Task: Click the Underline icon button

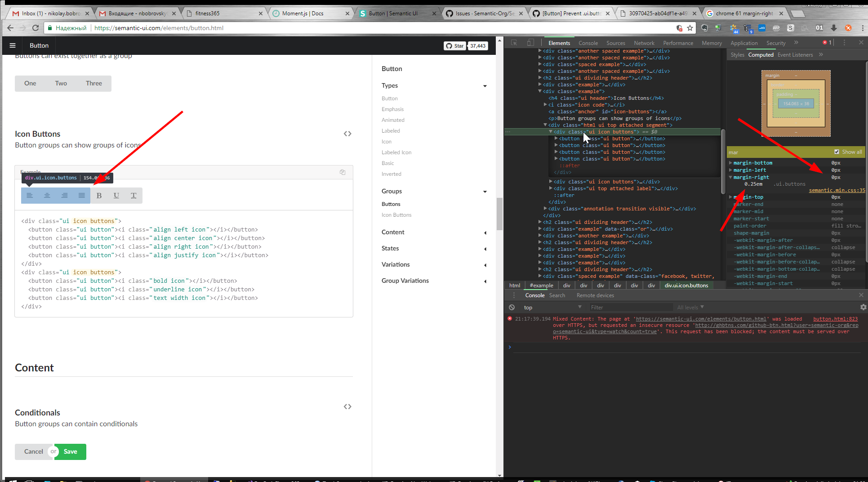Action: (116, 195)
